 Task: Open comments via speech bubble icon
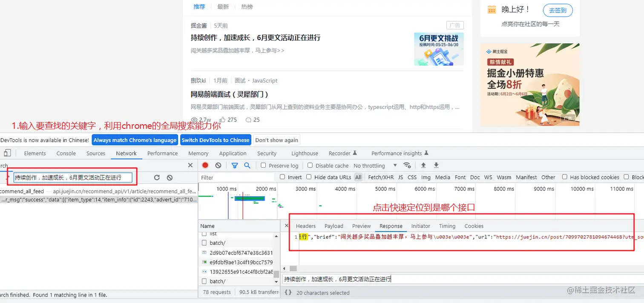click(x=248, y=120)
